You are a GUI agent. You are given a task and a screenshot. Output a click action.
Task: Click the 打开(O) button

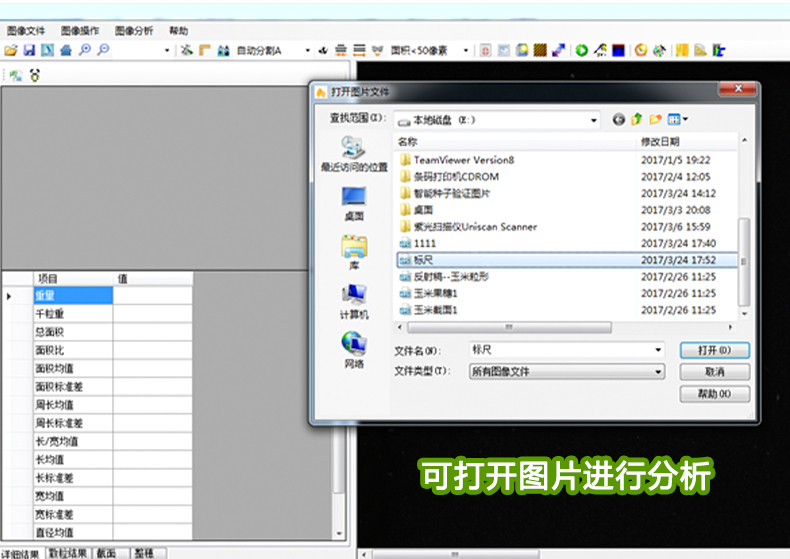pos(714,350)
